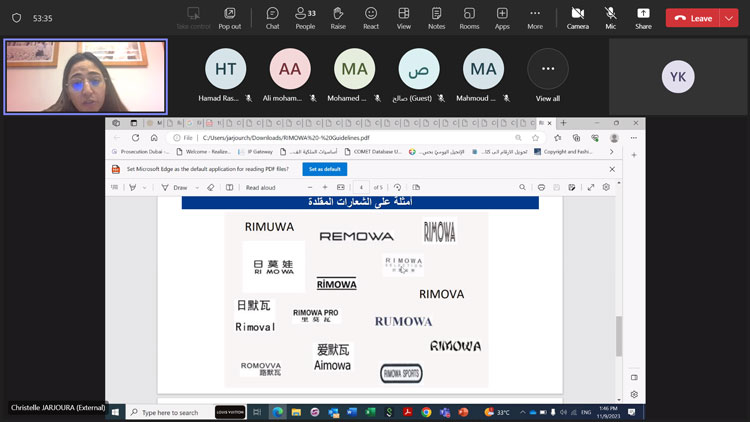Open the View layout options
750x422 pixels.
click(404, 17)
